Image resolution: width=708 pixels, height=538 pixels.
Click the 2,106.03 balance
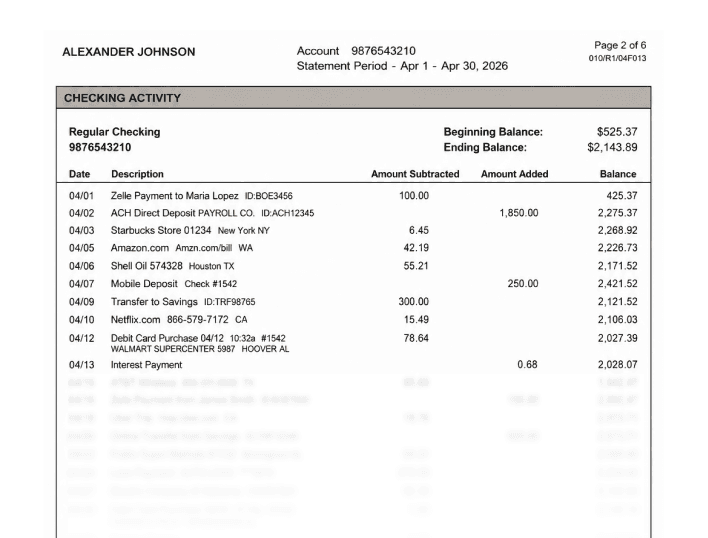pyautogui.click(x=617, y=320)
